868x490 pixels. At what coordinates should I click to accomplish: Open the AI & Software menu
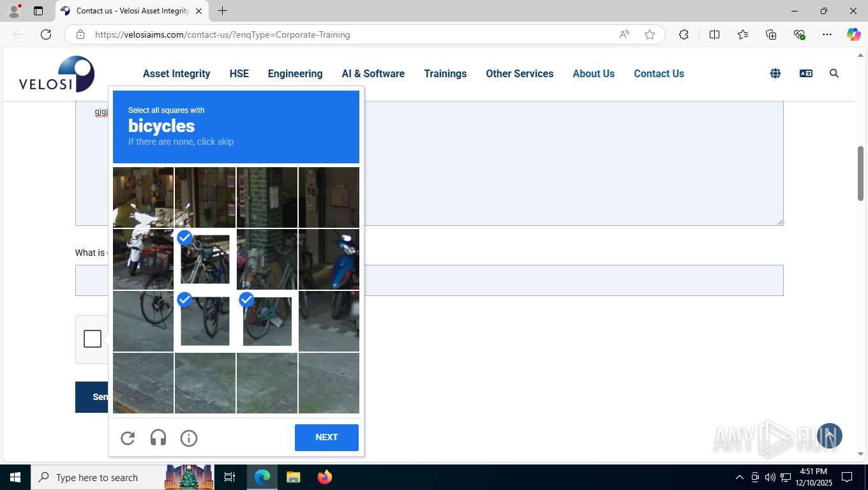click(373, 73)
